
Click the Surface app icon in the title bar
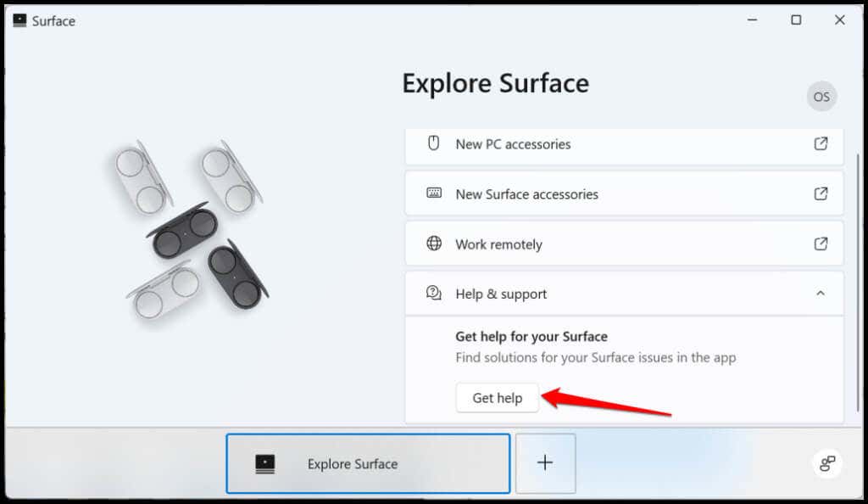(20, 20)
